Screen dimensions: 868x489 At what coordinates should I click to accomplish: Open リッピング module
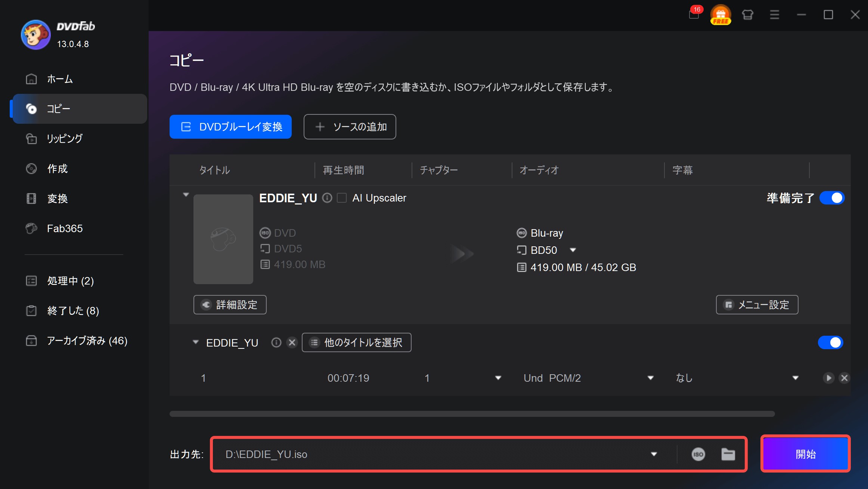79,139
